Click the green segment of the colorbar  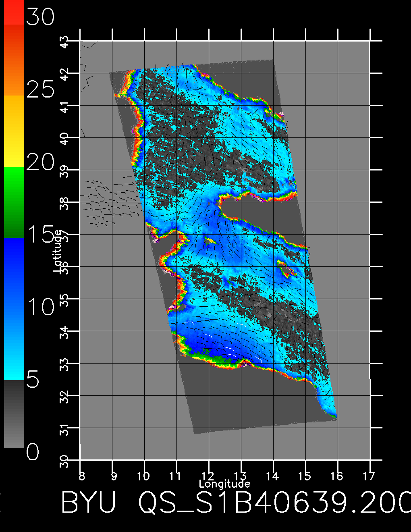tap(14, 202)
